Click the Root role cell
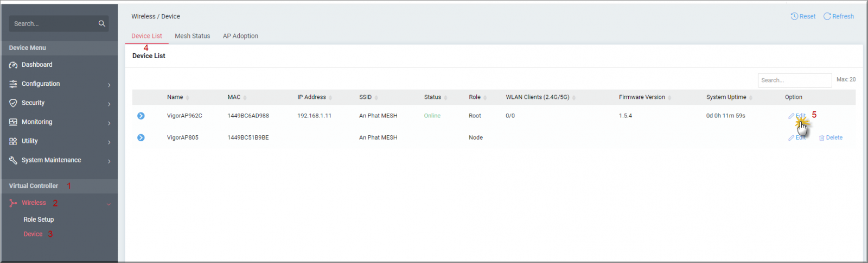This screenshot has width=868, height=263. pos(475,116)
